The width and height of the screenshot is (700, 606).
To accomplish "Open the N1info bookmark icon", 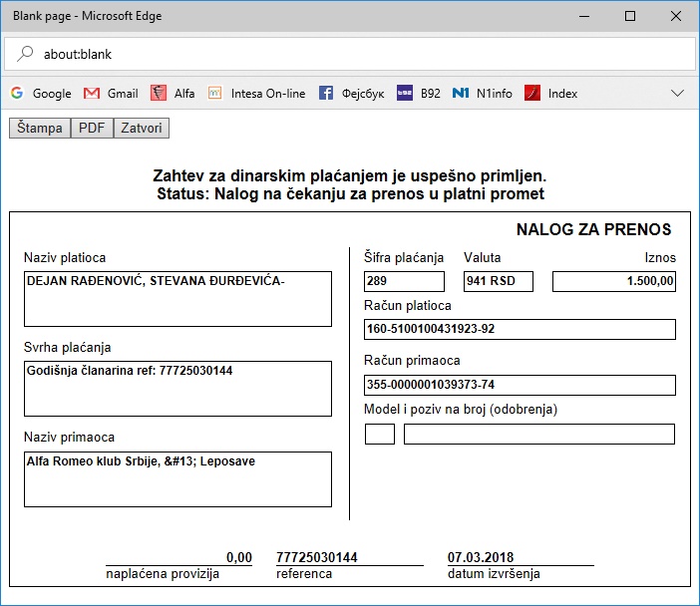I will (461, 93).
